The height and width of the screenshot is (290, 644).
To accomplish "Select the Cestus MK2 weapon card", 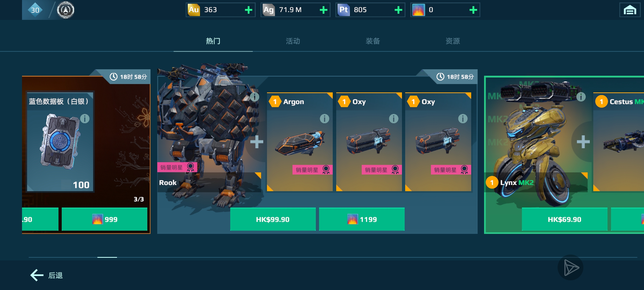I will pos(619,142).
